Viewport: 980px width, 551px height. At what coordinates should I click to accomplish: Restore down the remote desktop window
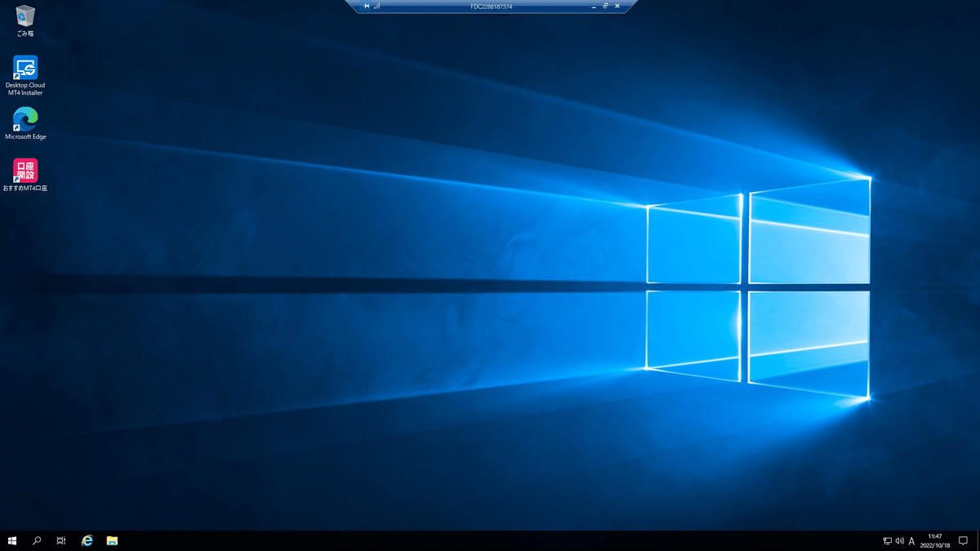(x=605, y=6)
